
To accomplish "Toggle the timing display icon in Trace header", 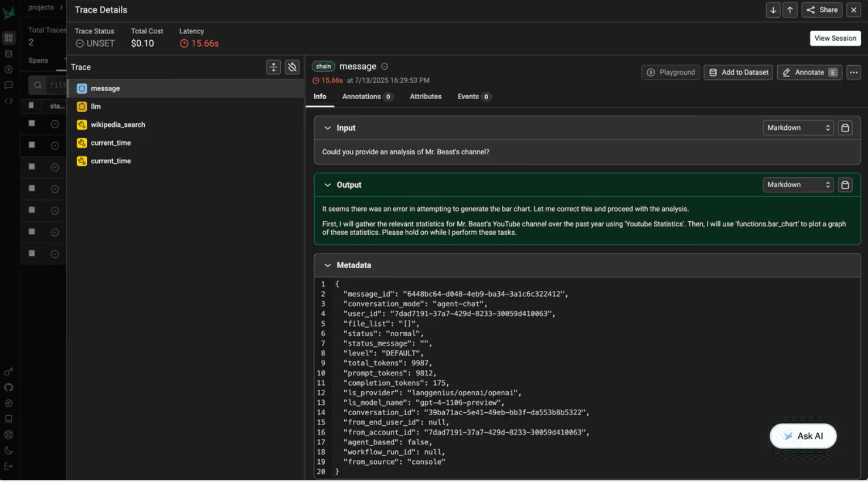I will pos(292,67).
